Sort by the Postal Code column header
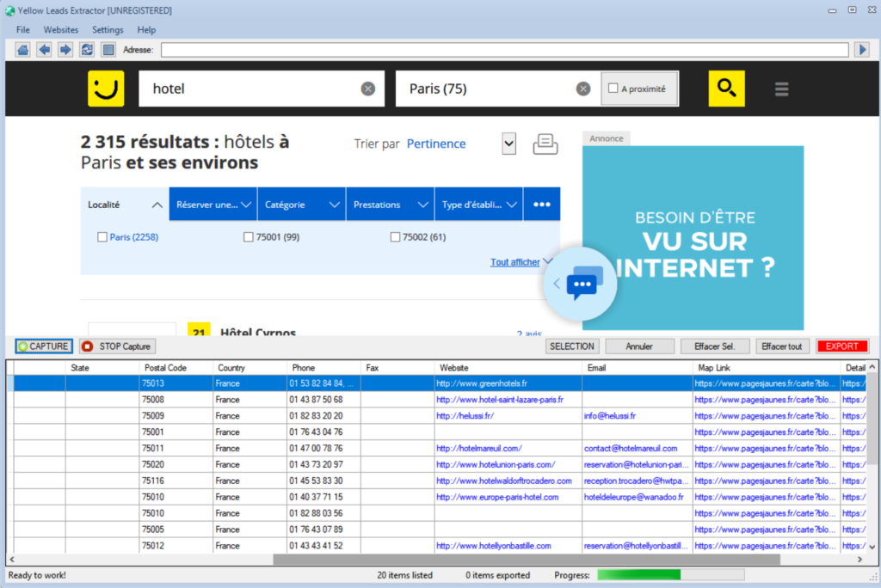Image resolution: width=881 pixels, height=588 pixels. [176, 368]
